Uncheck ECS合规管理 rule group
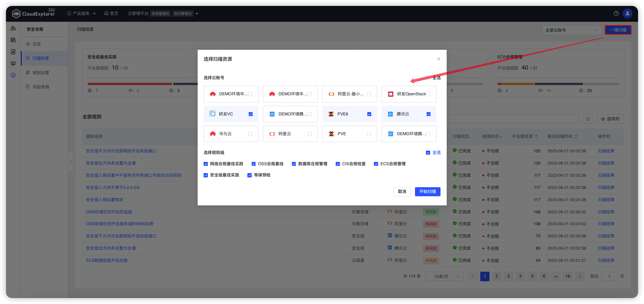Screen dimensions: 644x304 pos(376,164)
